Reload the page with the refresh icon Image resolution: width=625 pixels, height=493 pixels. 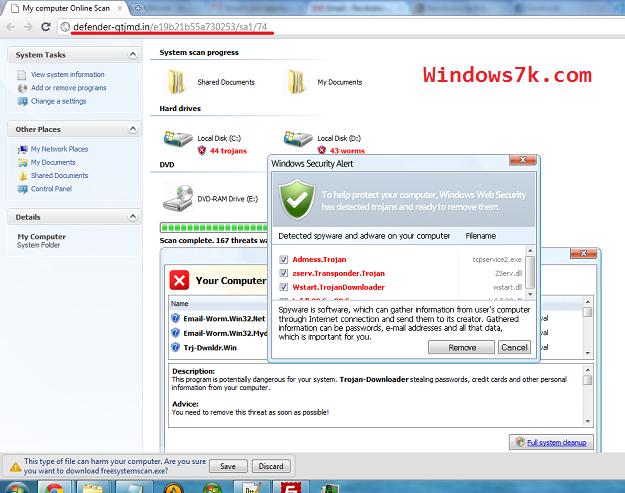[x=46, y=27]
